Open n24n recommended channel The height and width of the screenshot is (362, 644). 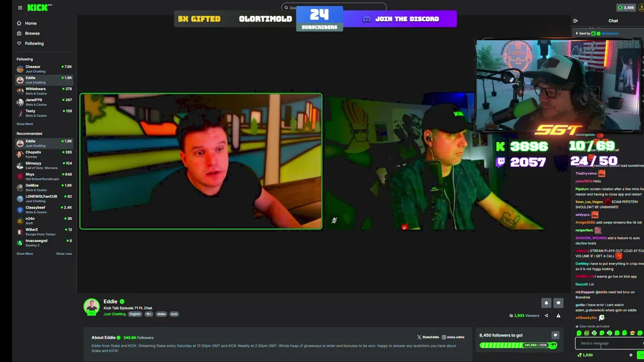pos(44,221)
